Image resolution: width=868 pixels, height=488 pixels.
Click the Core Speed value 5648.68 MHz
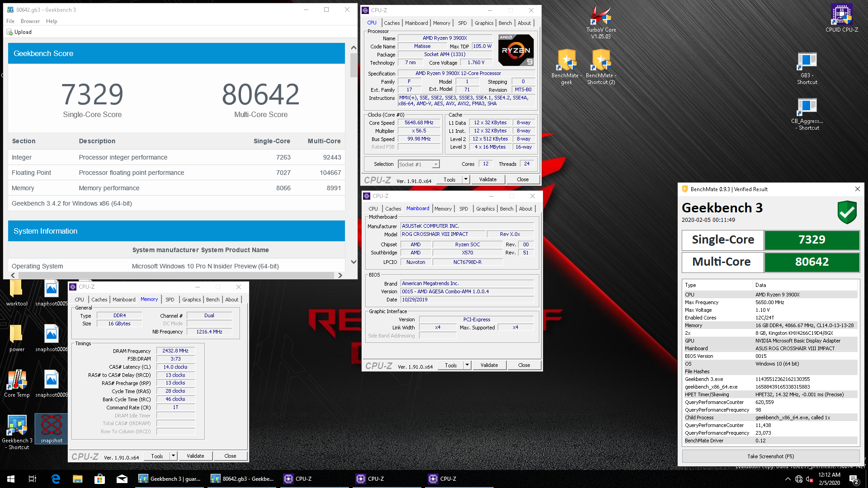[419, 122]
